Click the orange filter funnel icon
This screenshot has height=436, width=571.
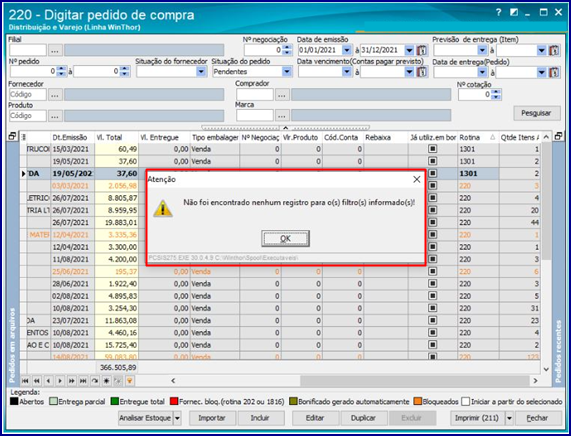click(x=130, y=381)
